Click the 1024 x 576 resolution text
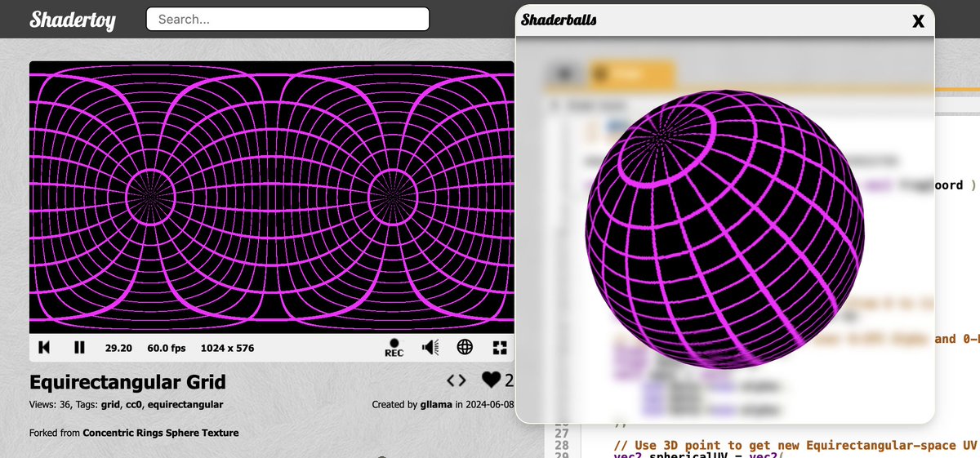This screenshot has height=458, width=980. coord(227,348)
